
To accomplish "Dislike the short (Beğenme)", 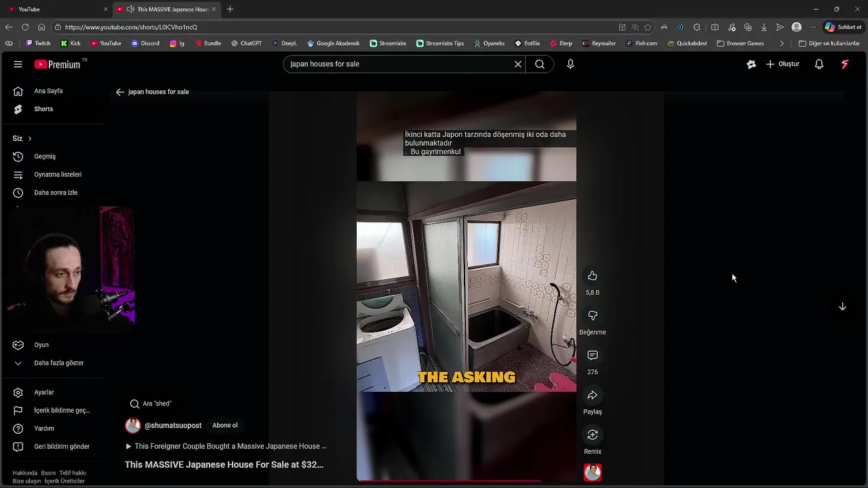I will point(593,316).
